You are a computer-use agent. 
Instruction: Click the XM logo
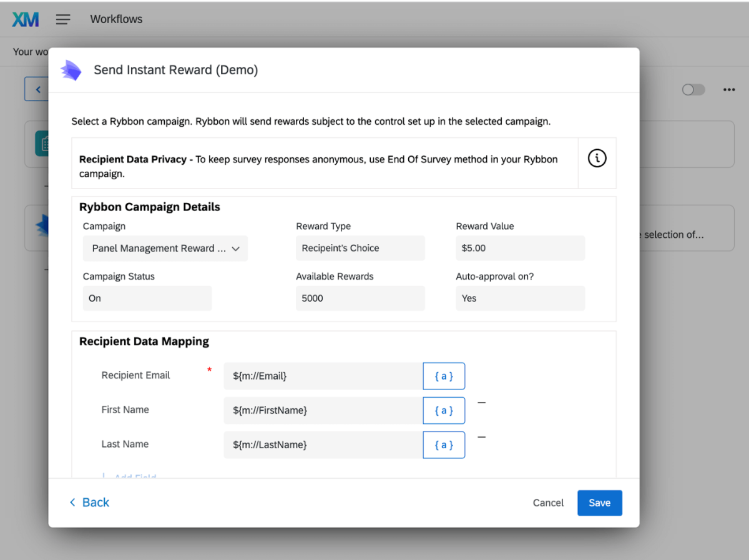click(x=26, y=19)
